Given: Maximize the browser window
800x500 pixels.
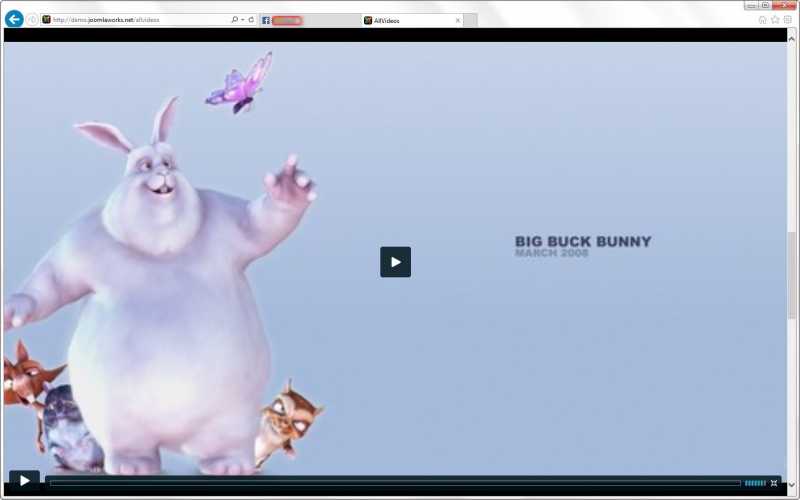Looking at the screenshot, I should [x=765, y=5].
